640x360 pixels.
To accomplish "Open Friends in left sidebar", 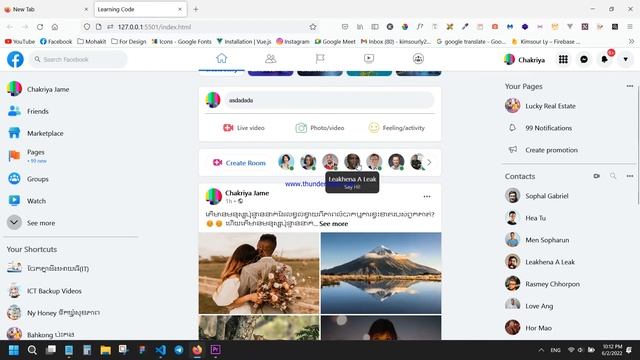I will [x=38, y=111].
